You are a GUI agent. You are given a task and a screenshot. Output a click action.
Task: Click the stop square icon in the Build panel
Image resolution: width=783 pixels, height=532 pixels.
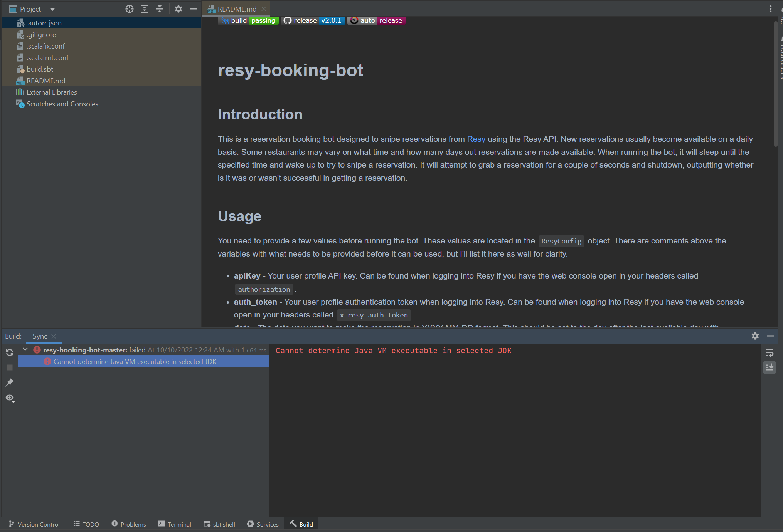pyautogui.click(x=9, y=367)
